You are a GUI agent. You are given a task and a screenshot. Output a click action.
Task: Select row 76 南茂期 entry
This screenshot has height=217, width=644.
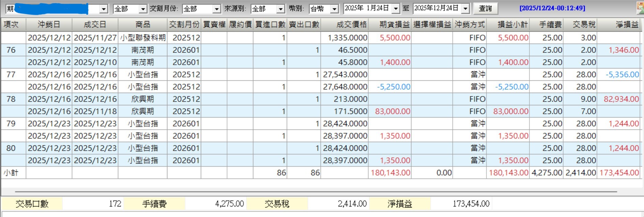coord(320,50)
